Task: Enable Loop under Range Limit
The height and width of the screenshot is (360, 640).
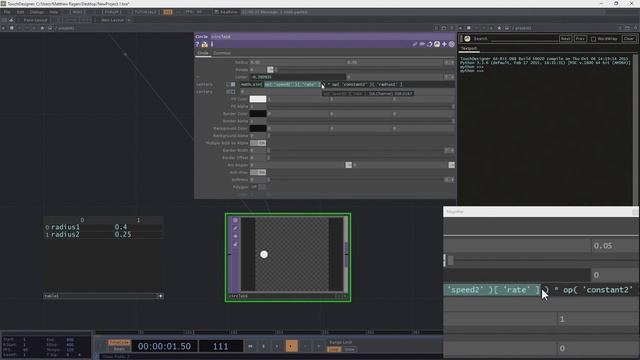Action: tap(333, 349)
